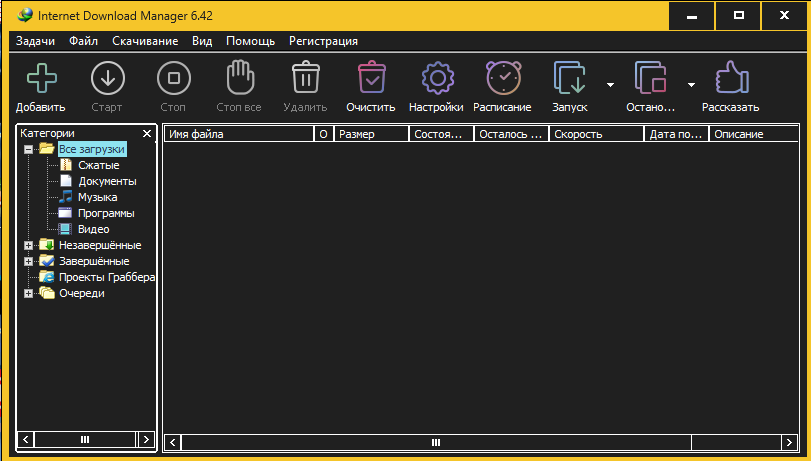Click the Старт download arrow icon
Image resolution: width=811 pixels, height=461 pixels.
[108, 78]
